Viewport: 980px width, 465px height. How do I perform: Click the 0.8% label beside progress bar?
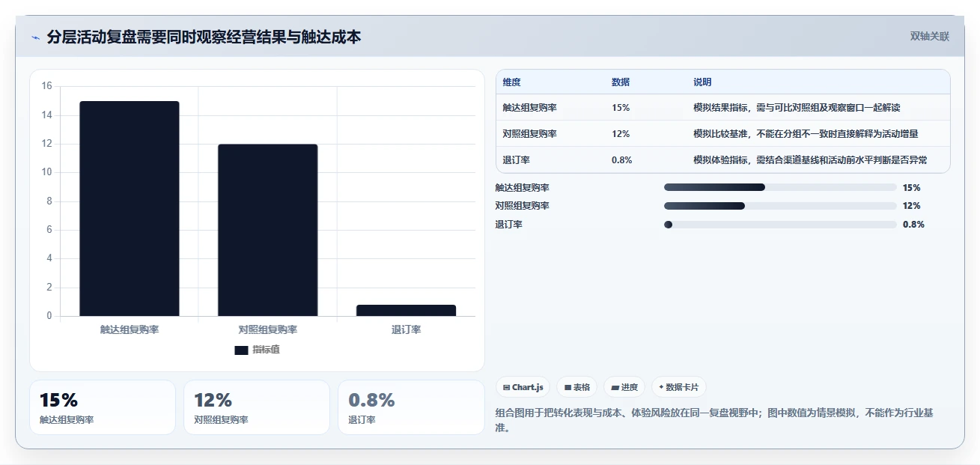[913, 225]
